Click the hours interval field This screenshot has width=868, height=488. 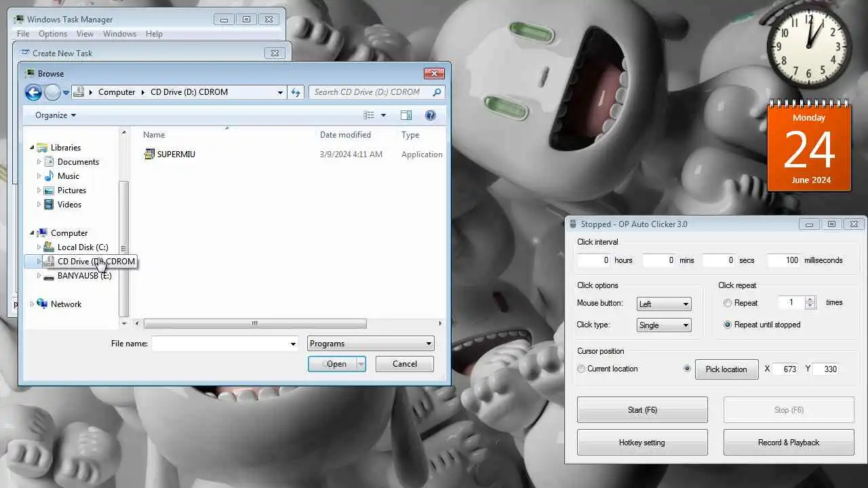(x=594, y=260)
